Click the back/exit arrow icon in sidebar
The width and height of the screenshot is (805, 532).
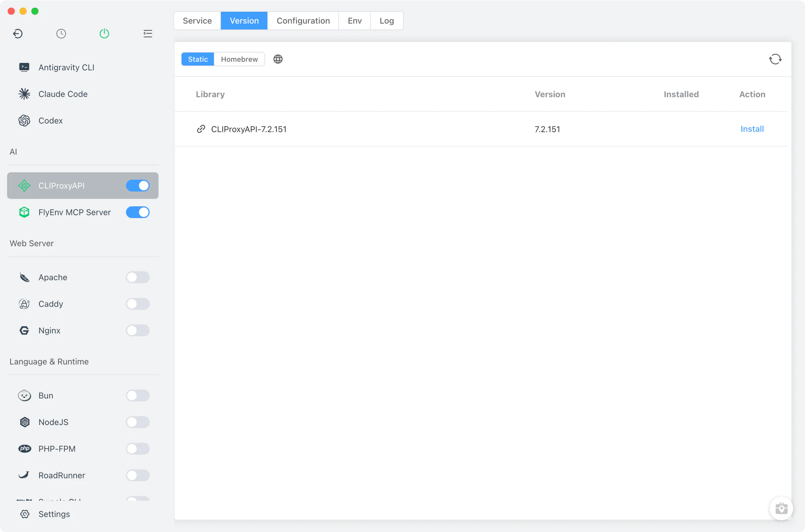(18, 33)
